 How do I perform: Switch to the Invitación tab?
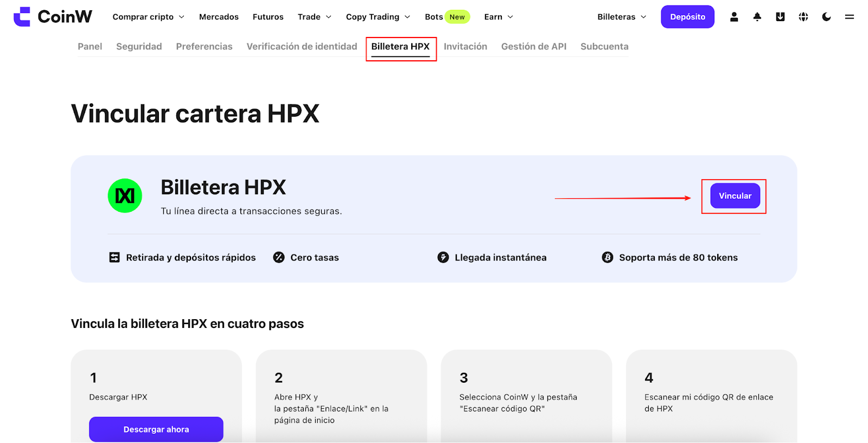click(x=465, y=47)
